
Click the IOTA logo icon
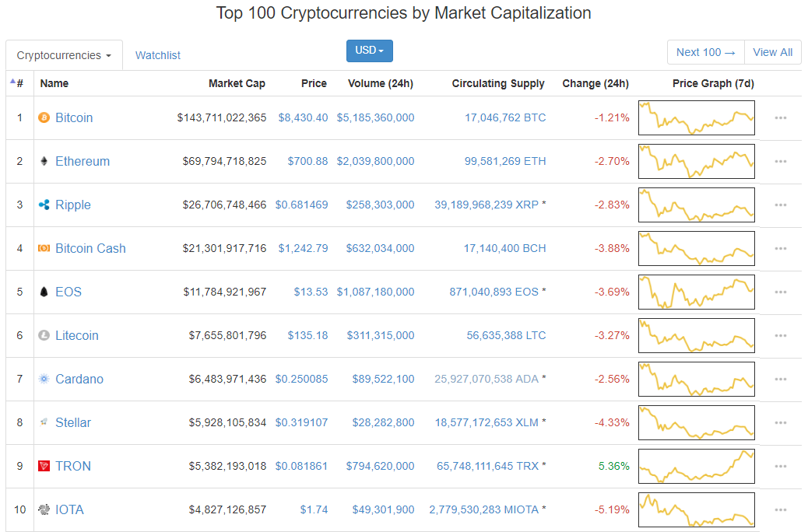[44, 509]
